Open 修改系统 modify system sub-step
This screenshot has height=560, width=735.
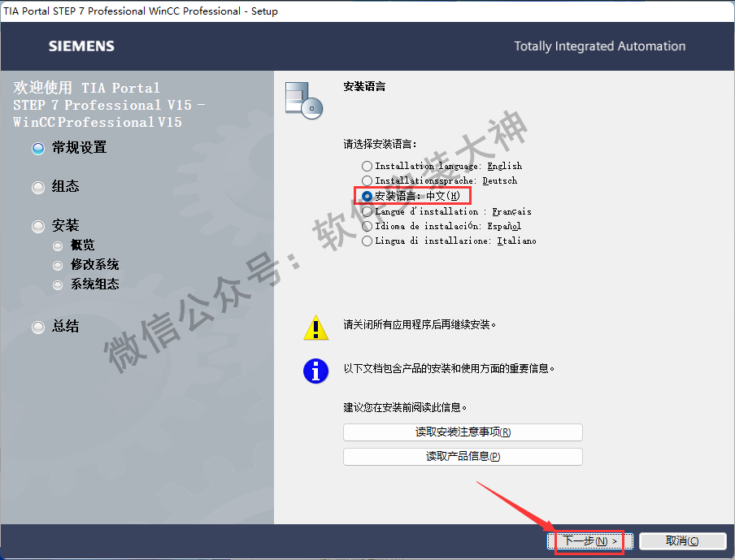pos(86,265)
